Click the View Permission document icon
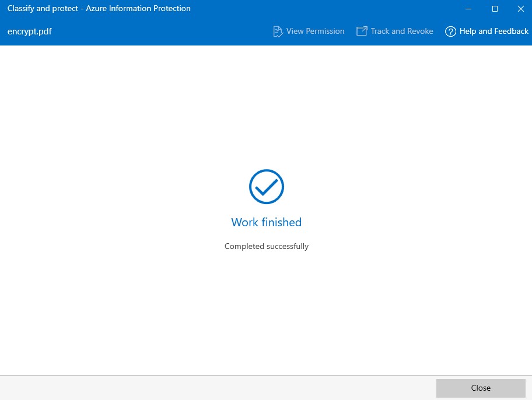This screenshot has width=532, height=400. [x=278, y=31]
